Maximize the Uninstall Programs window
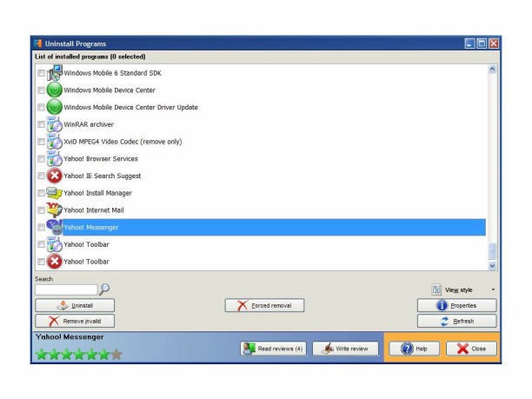 pos(482,43)
